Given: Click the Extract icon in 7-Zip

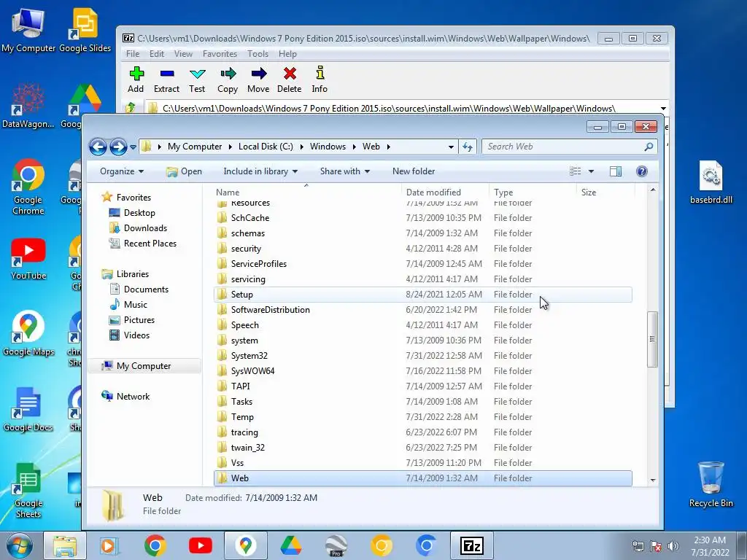Looking at the screenshot, I should (167, 79).
